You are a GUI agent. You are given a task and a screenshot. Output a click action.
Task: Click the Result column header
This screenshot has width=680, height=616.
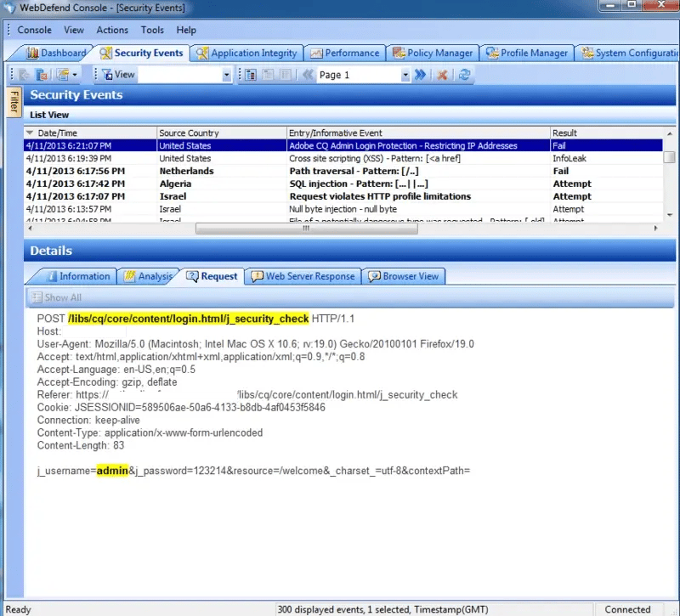coord(564,133)
